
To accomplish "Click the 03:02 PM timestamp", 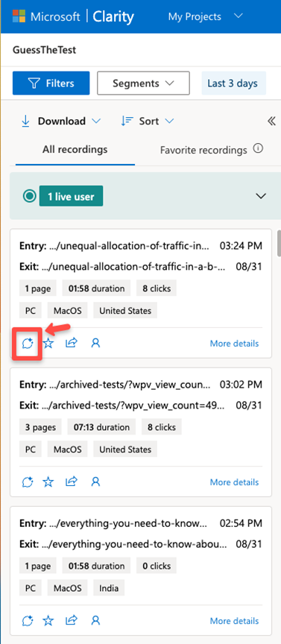I will pos(241,385).
